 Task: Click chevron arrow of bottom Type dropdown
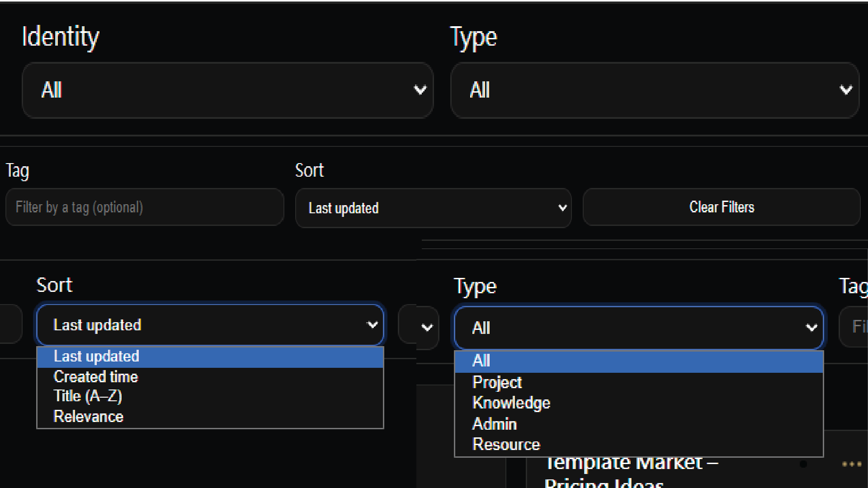pos(811,328)
